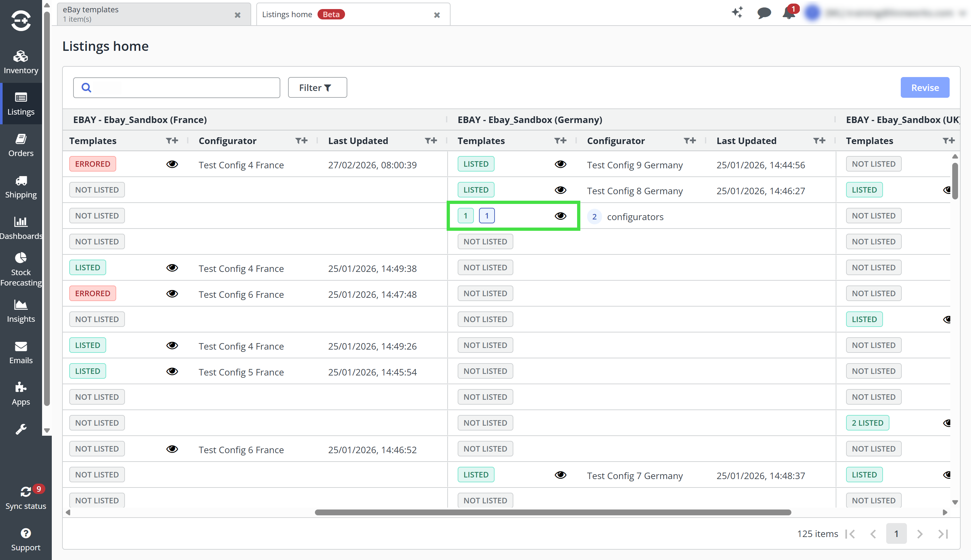
Task: Open the wrench settings icon in sidebar
Action: coord(21,429)
